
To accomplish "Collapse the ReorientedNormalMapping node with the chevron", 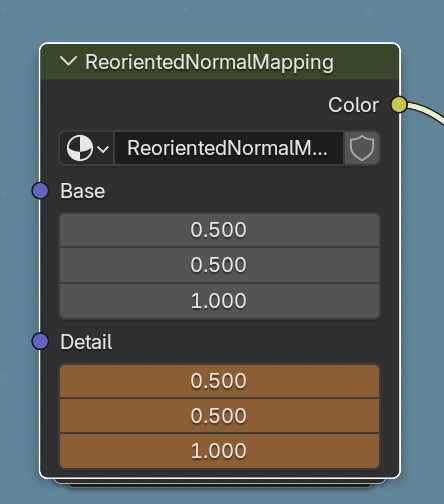I will coord(68,61).
